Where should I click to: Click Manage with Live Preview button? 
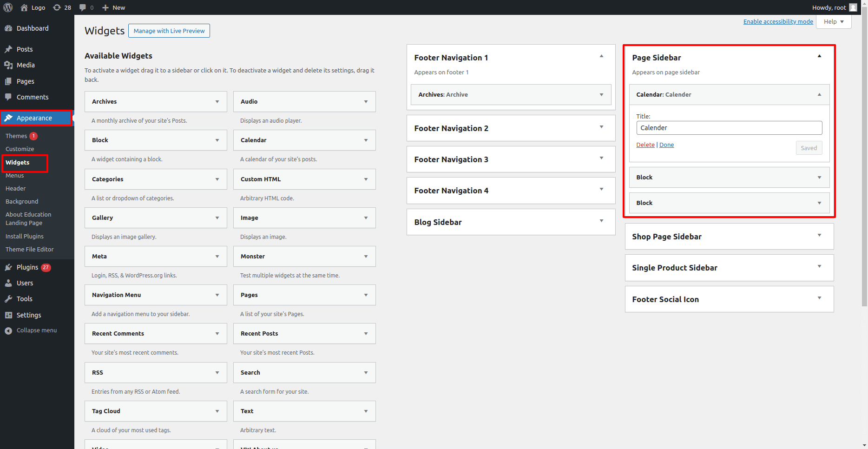click(169, 31)
